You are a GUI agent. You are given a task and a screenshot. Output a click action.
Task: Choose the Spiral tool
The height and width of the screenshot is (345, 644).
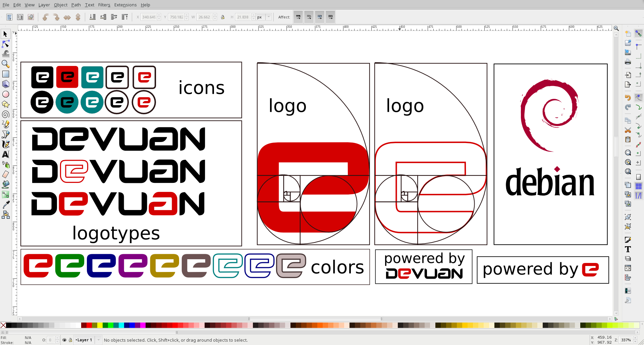5,114
